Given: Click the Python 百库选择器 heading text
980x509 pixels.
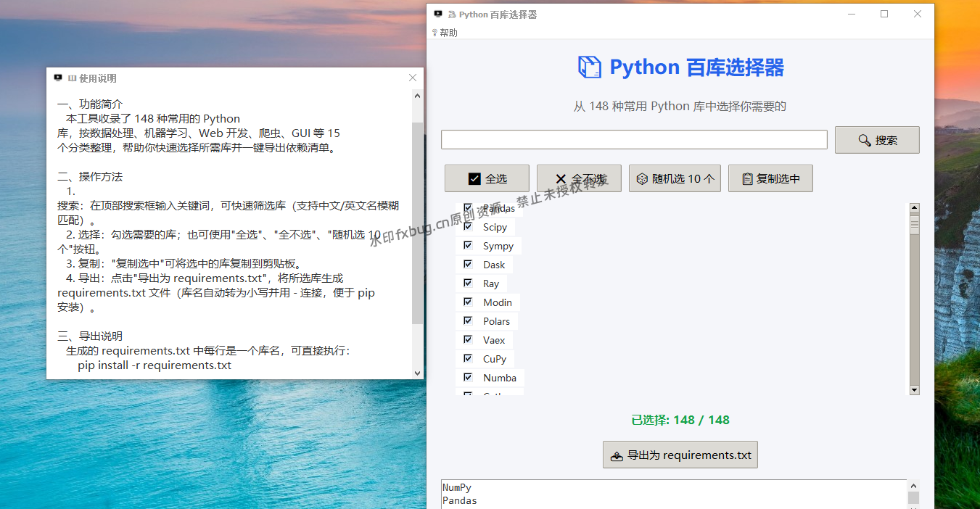Looking at the screenshot, I should pos(696,67).
